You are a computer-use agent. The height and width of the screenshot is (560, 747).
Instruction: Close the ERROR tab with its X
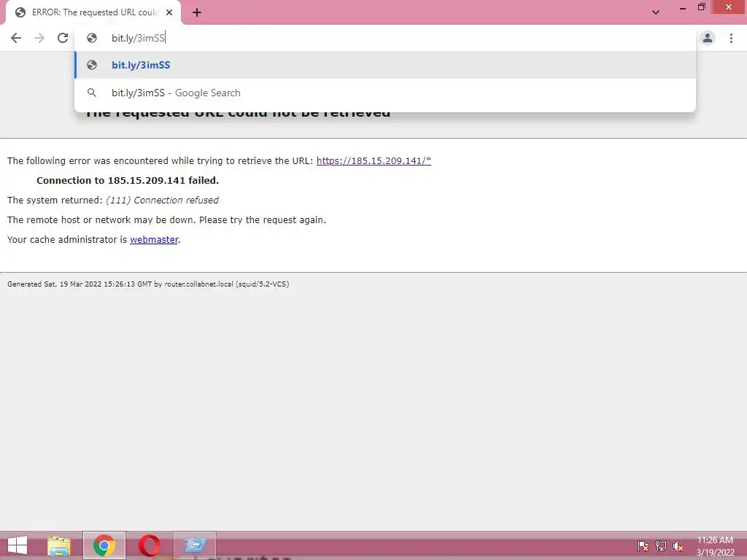pyautogui.click(x=169, y=12)
